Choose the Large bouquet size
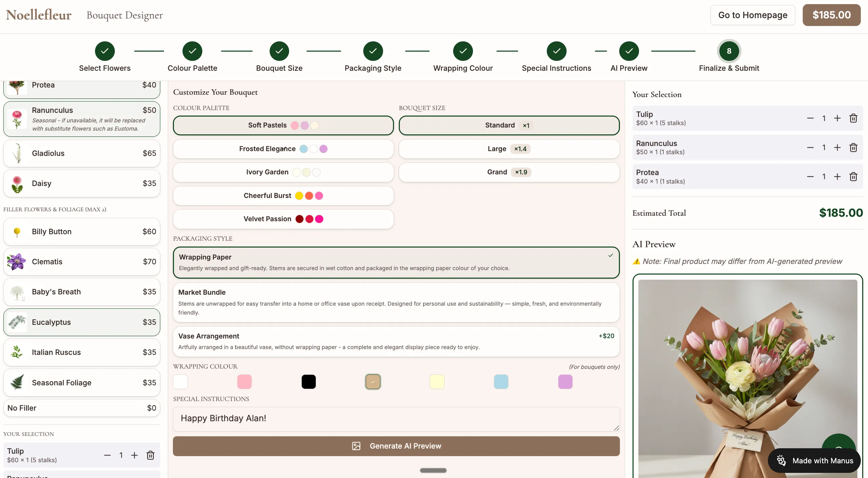This screenshot has width=868, height=478. tap(509, 149)
